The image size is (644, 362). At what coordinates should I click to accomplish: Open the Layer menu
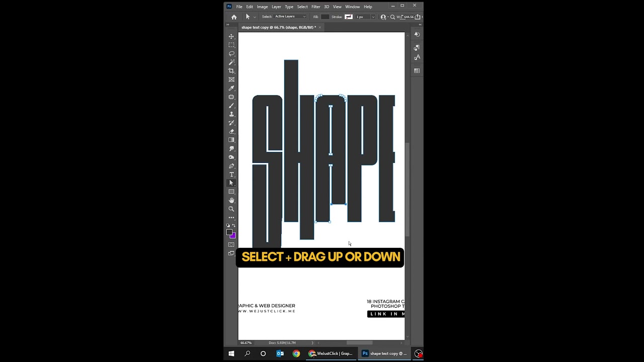coord(276,7)
